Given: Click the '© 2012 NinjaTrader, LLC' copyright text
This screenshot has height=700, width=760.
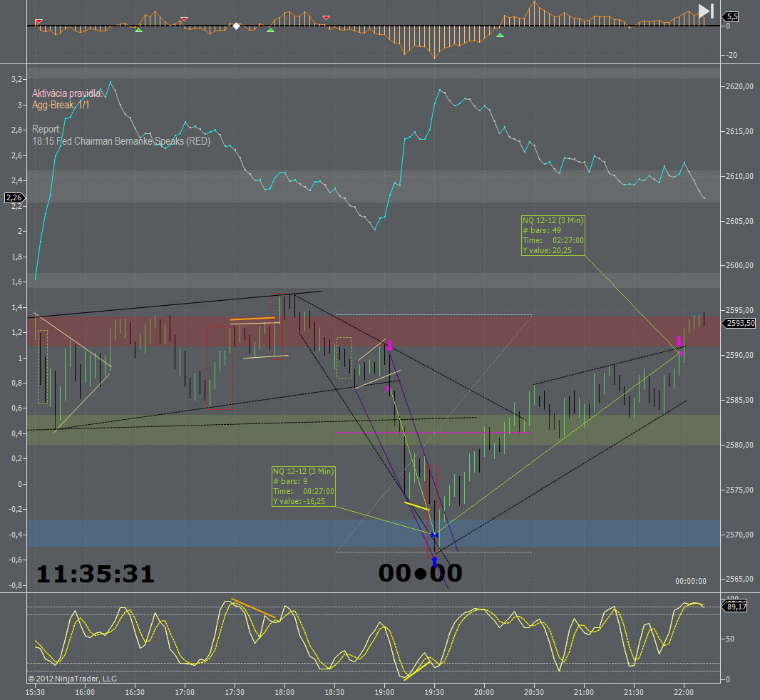Looking at the screenshot, I should tap(72, 679).
